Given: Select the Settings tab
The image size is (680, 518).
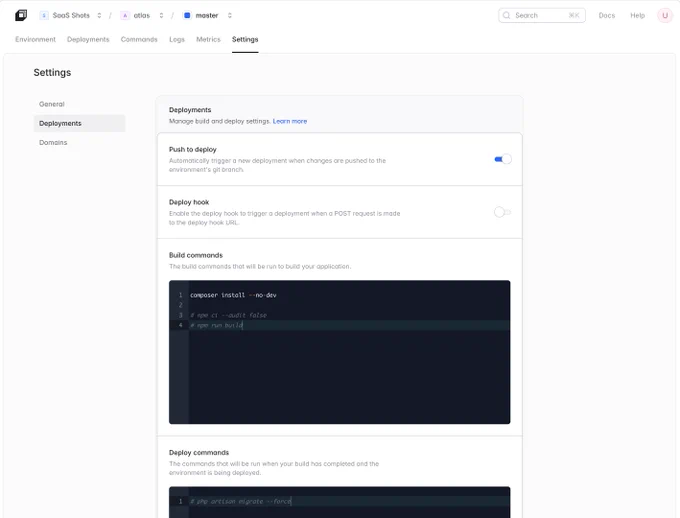Looking at the screenshot, I should click(x=245, y=39).
